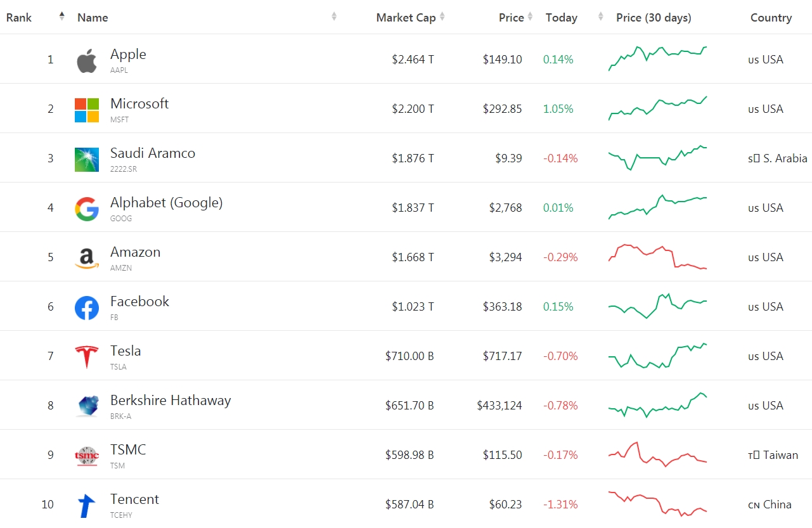812x528 pixels.
Task: Click the $710.00 B market cap
Action: tap(409, 356)
